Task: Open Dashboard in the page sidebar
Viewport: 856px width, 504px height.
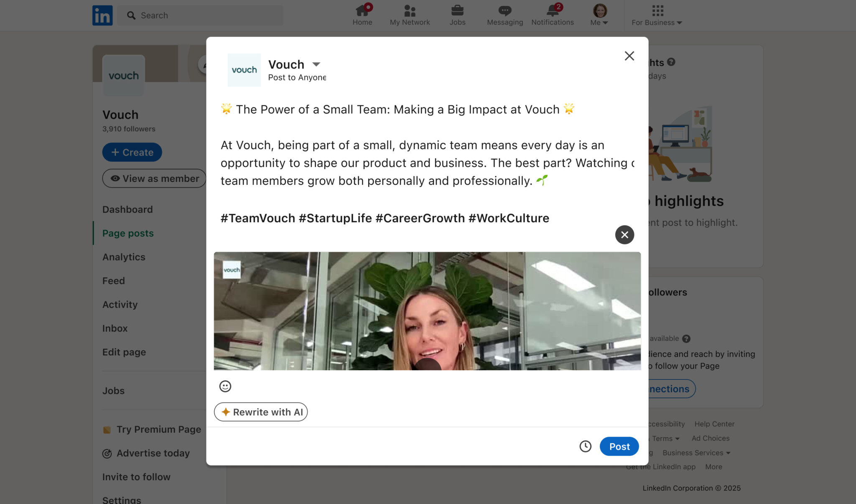Action: pyautogui.click(x=127, y=209)
